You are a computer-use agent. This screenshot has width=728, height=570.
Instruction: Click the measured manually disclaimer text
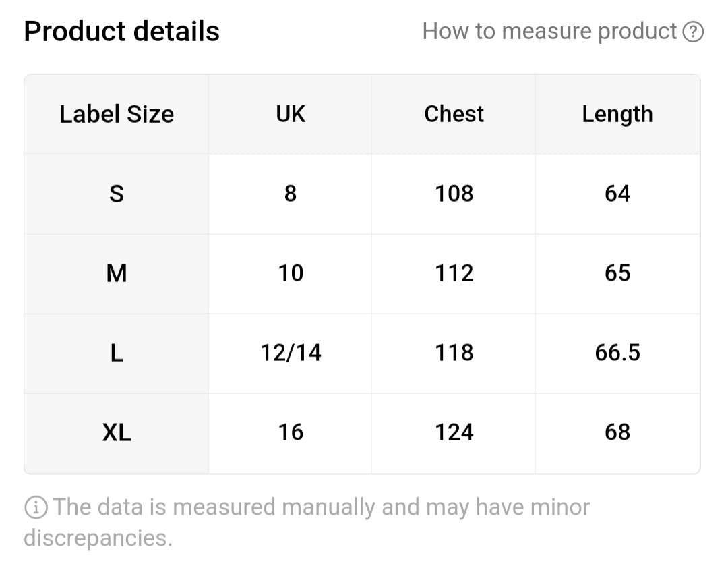pyautogui.click(x=307, y=523)
